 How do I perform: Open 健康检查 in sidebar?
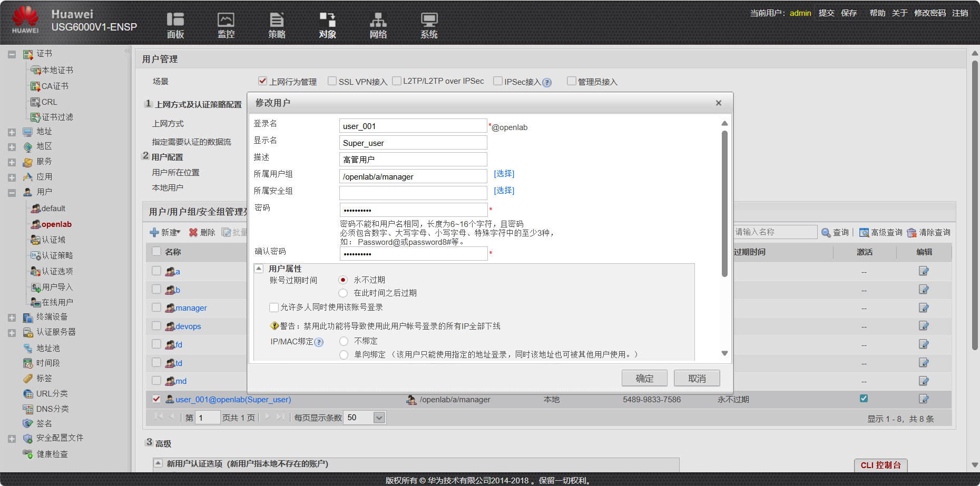point(52,454)
